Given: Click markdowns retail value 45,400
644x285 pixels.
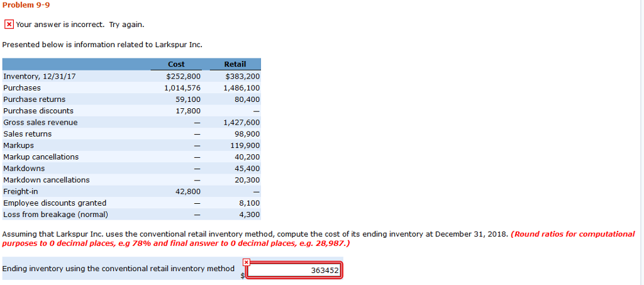Looking at the screenshot, I should click(248, 169).
